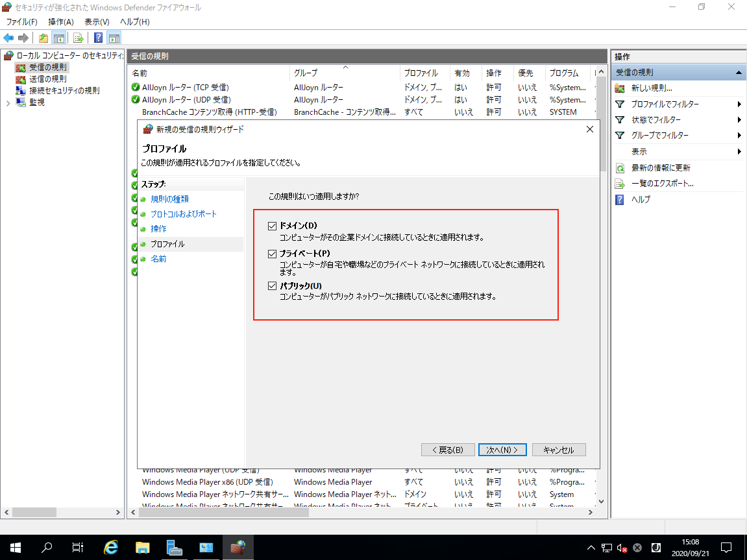Open the 表示(V) menu
Viewport: 747px width, 560px height.
click(97, 22)
